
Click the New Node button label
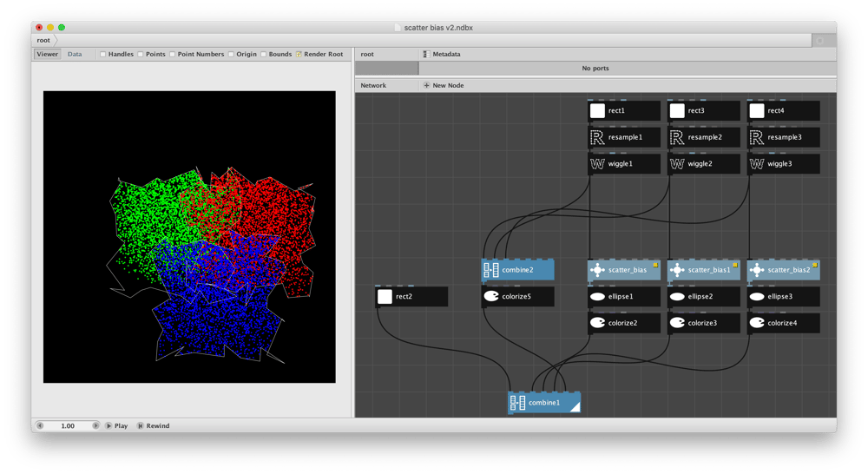pyautogui.click(x=449, y=85)
